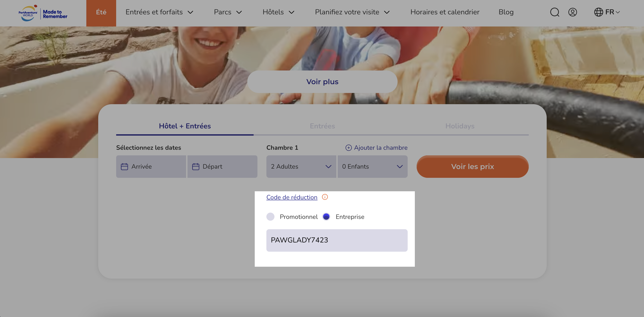
Task: Click the Voir les prix button
Action: (472, 167)
